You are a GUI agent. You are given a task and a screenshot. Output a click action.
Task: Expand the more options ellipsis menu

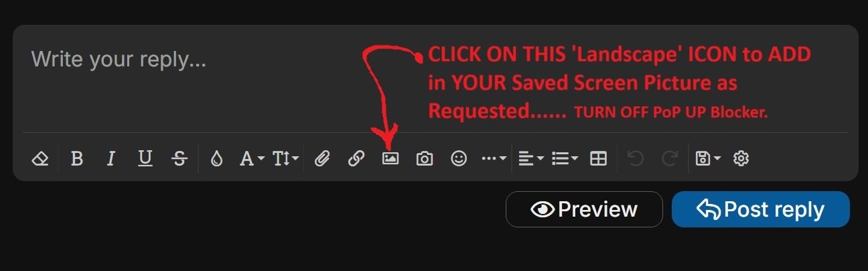coord(494,159)
